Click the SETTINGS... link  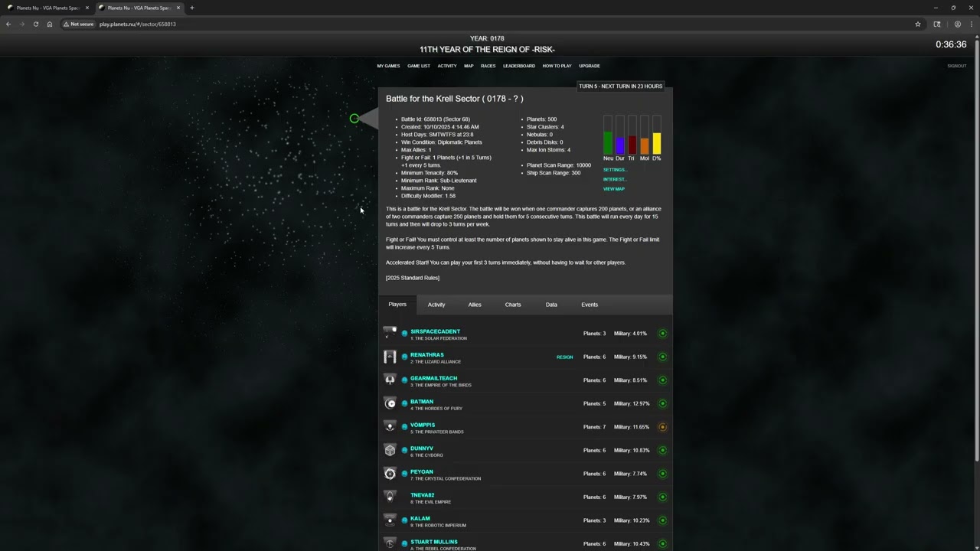(x=615, y=170)
